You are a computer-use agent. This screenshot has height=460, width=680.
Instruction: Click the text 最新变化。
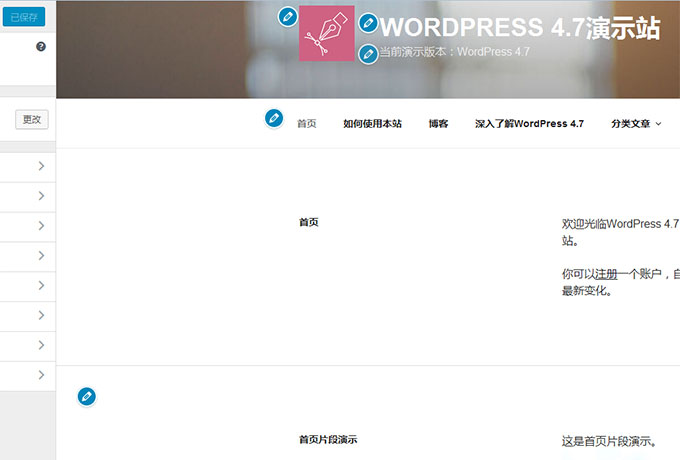click(587, 290)
